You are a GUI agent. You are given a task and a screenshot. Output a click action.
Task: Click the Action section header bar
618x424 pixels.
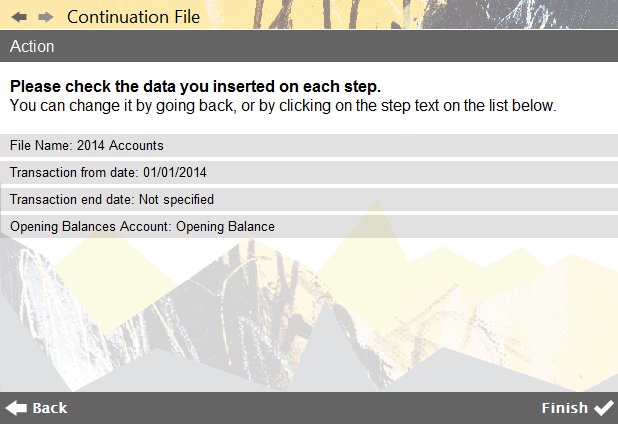point(309,46)
